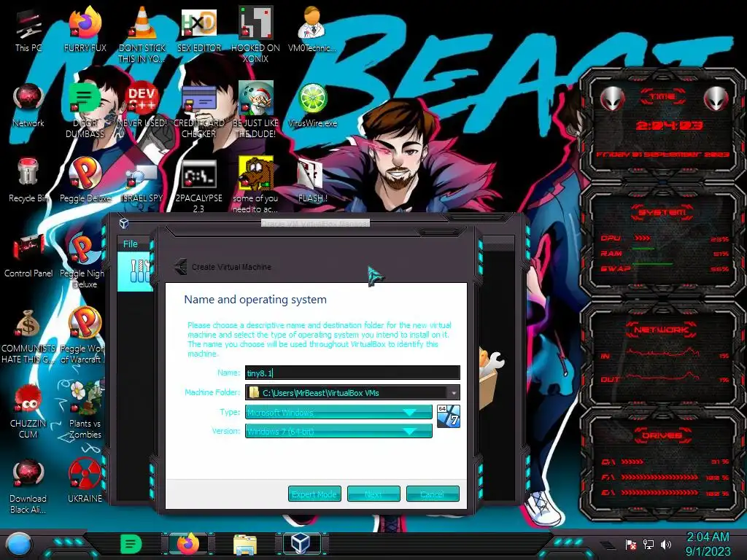747x560 pixels.
Task: Open Download Black Ali... shortcut
Action: coord(28,486)
